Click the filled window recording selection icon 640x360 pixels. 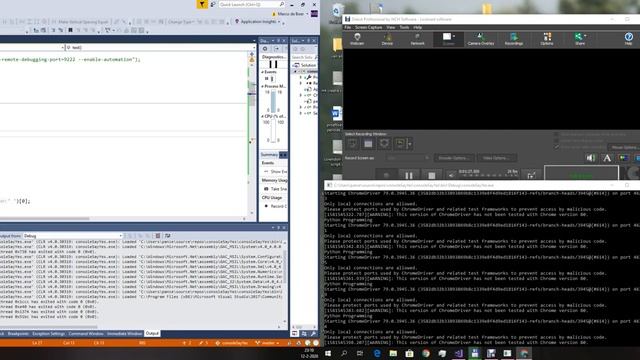click(x=368, y=144)
